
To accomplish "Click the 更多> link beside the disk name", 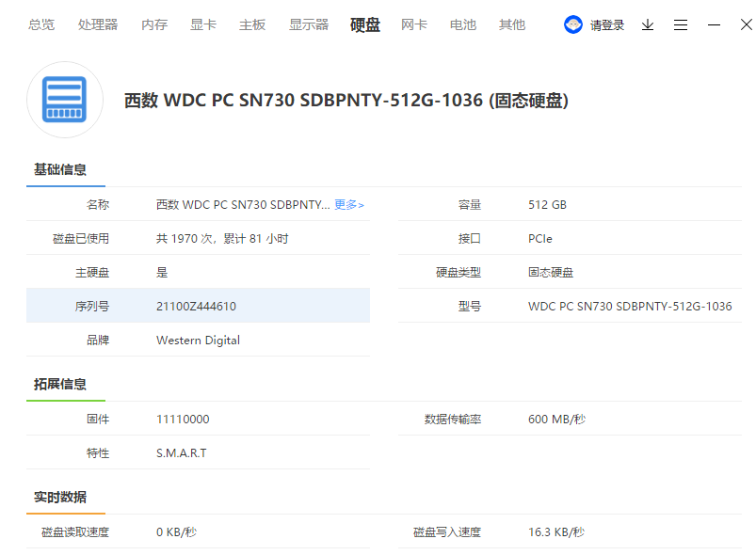I will point(349,205).
